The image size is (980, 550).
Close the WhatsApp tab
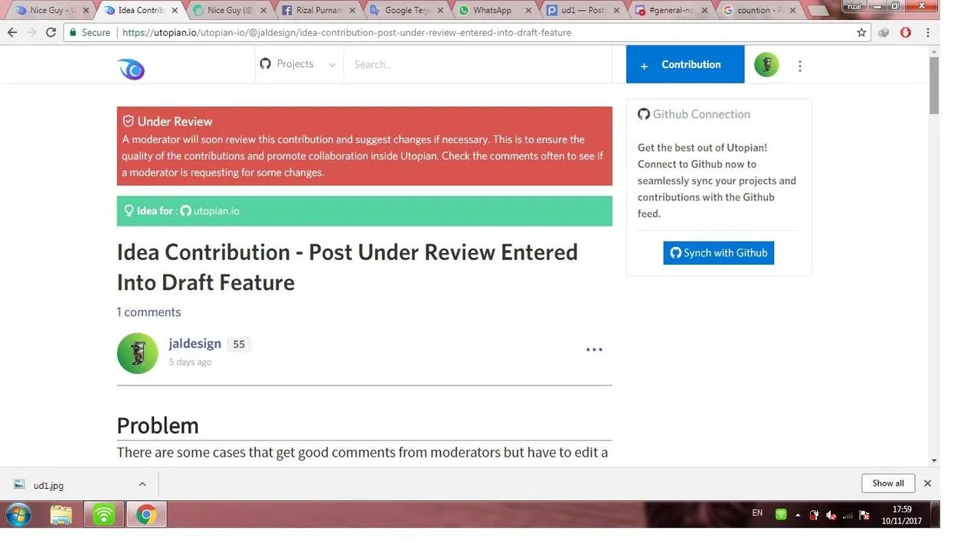point(528,11)
